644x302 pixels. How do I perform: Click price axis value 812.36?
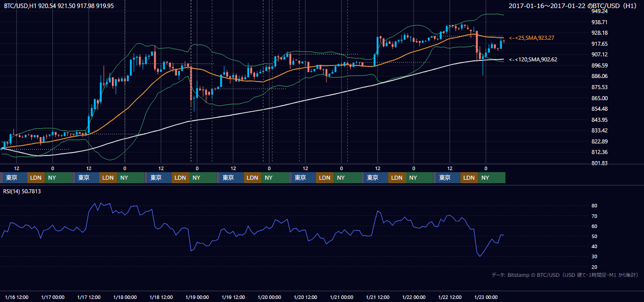click(x=599, y=152)
